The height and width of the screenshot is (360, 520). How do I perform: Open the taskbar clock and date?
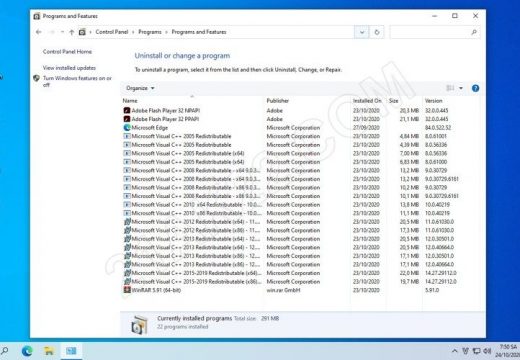pyautogui.click(x=507, y=351)
